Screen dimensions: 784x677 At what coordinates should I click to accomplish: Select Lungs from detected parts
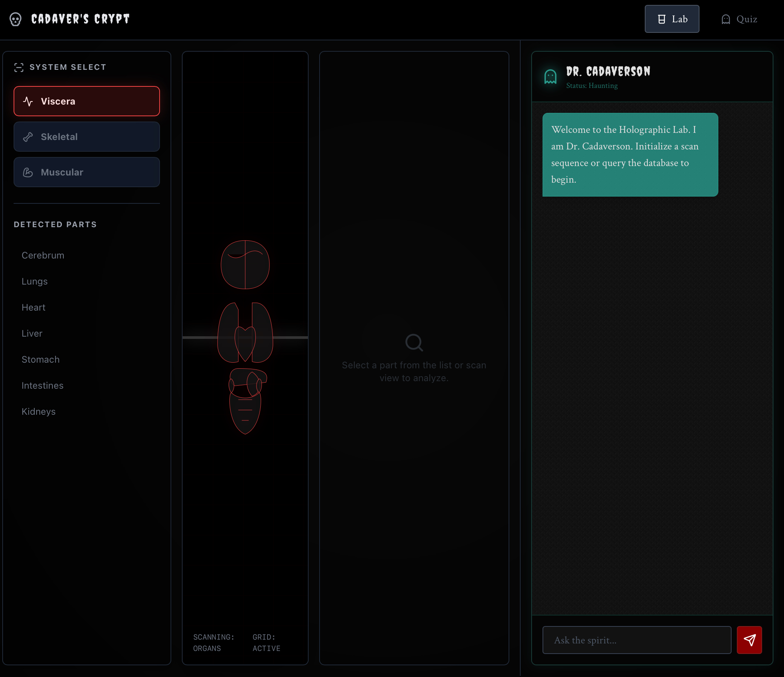pos(34,282)
